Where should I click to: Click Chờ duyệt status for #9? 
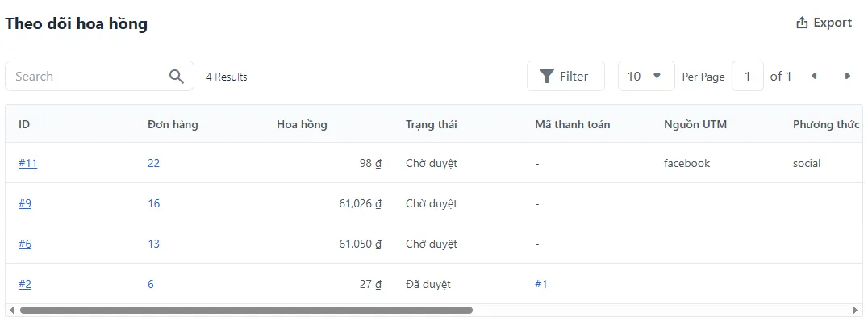pyautogui.click(x=432, y=204)
